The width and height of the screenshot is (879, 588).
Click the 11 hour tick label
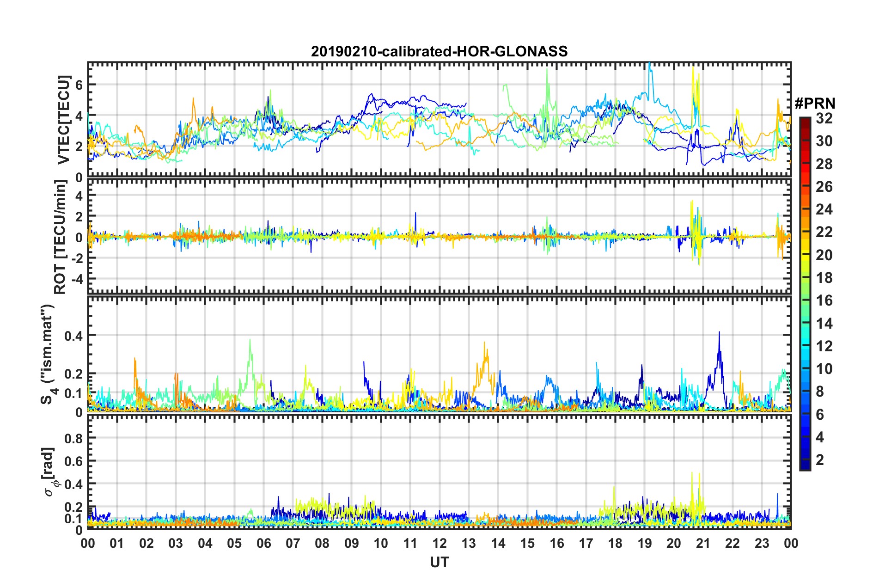410,543
